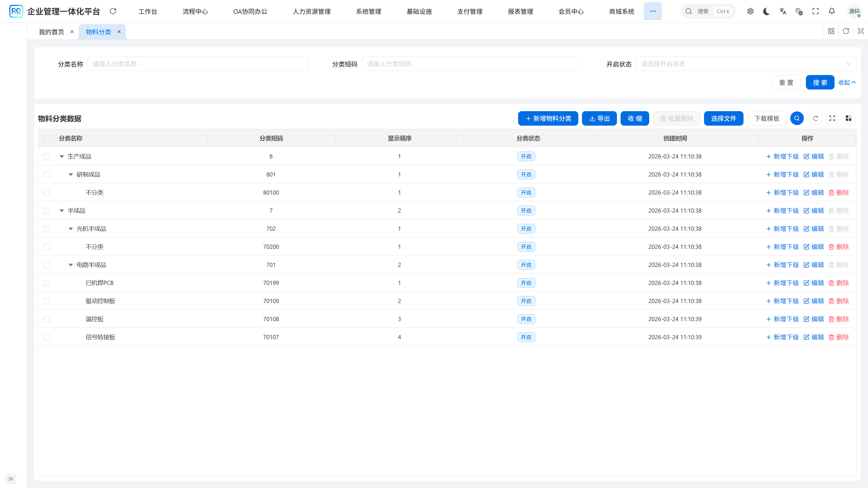The width and height of the screenshot is (868, 488).
Task: Click the round blue search icon
Action: (x=797, y=119)
